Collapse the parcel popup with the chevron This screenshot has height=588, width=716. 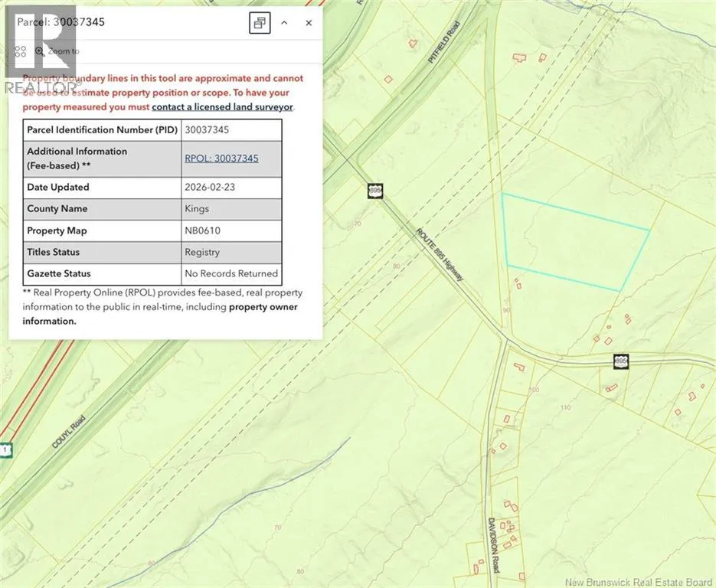click(284, 23)
